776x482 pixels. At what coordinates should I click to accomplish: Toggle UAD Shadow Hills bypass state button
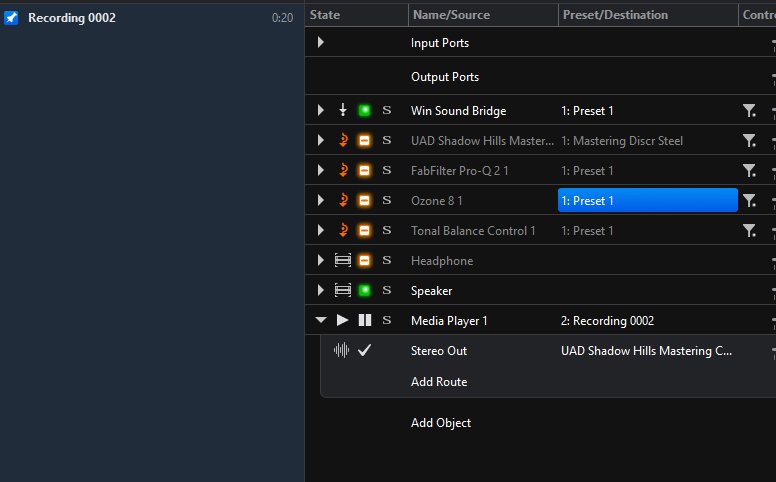point(364,141)
